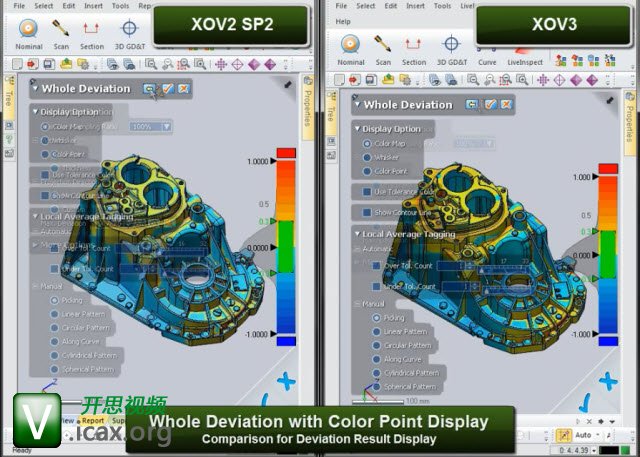The height and width of the screenshot is (457, 640).
Task: Click purple cross-grid view icon in XOV2 SP2
Action: coord(221,64)
